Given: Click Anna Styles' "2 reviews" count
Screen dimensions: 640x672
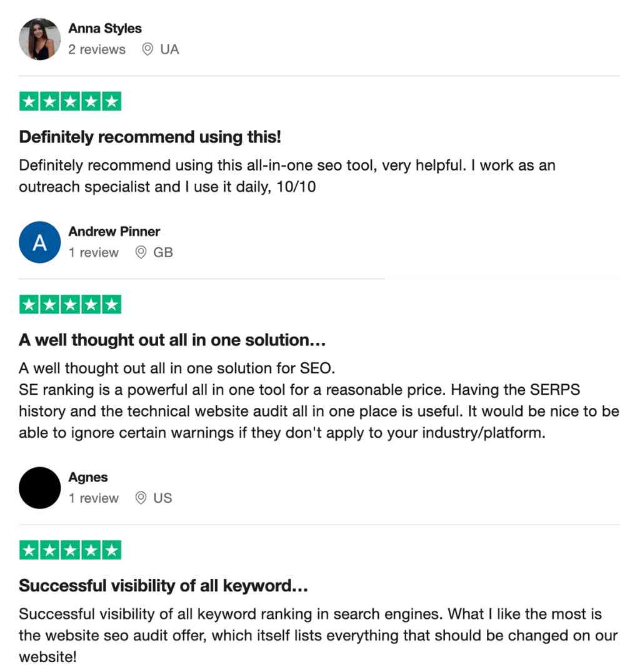Looking at the screenshot, I should (x=97, y=49).
